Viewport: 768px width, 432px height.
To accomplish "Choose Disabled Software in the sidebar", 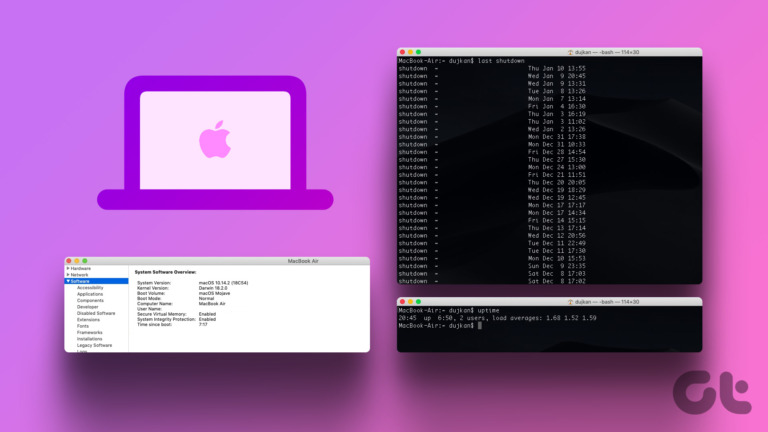I will [96, 313].
